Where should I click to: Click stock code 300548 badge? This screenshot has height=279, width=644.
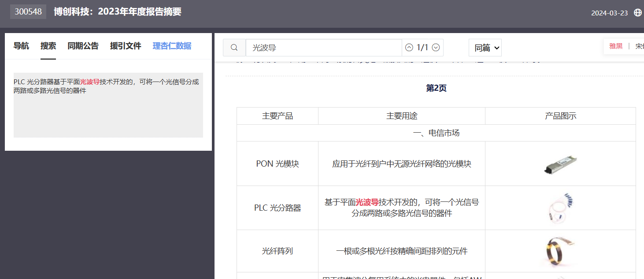(x=28, y=12)
